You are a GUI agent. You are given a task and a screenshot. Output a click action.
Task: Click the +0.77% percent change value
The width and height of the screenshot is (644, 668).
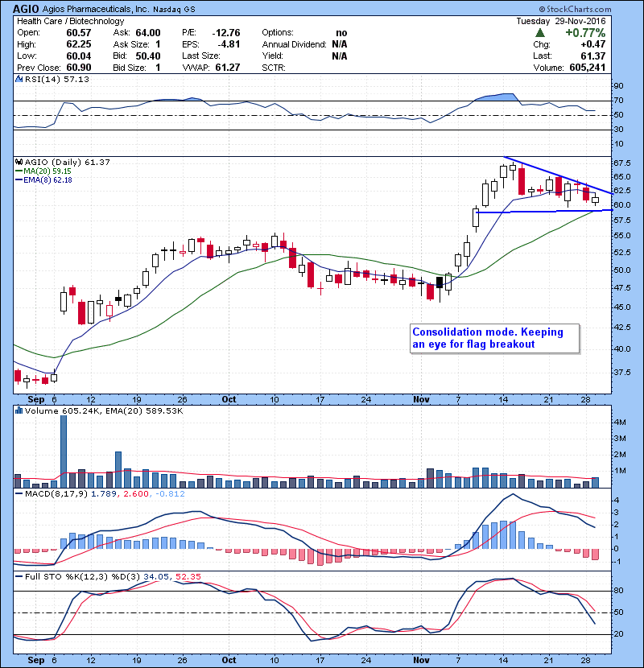click(585, 33)
